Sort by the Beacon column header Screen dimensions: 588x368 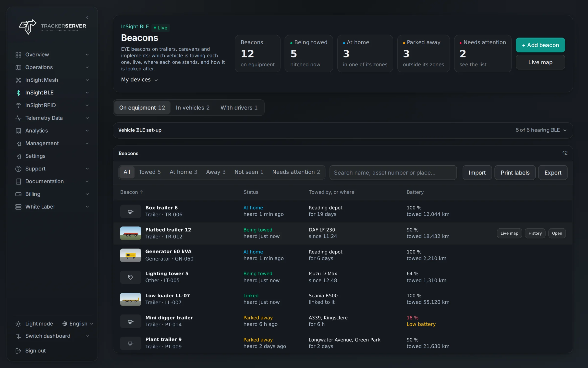131,192
